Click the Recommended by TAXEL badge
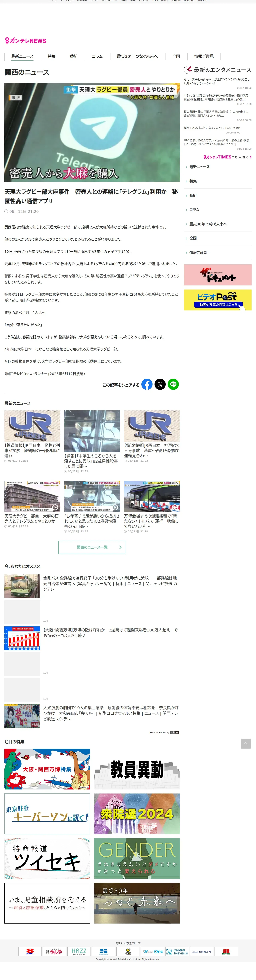256x980 pixels. pyautogui.click(x=164, y=732)
